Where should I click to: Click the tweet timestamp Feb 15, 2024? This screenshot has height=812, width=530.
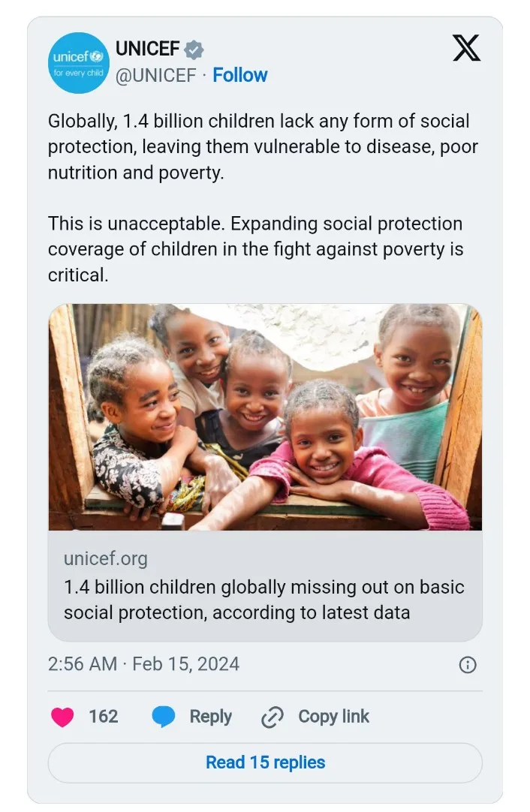click(143, 664)
